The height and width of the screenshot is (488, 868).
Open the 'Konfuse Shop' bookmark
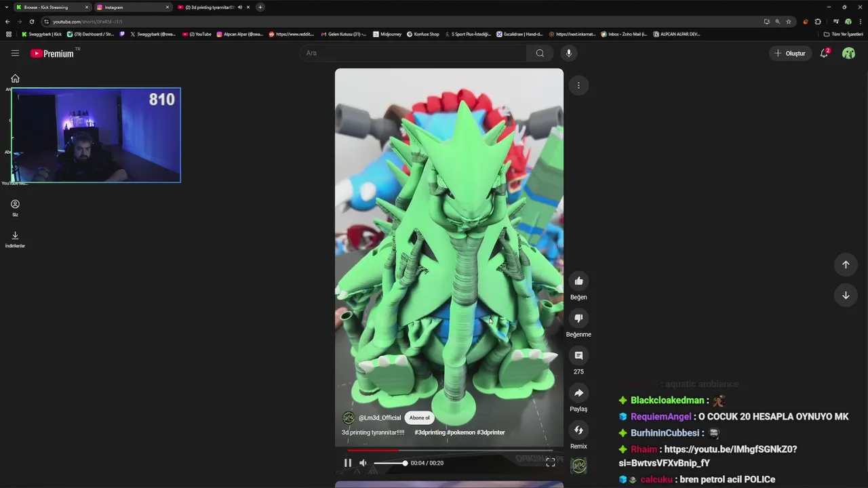coord(423,34)
